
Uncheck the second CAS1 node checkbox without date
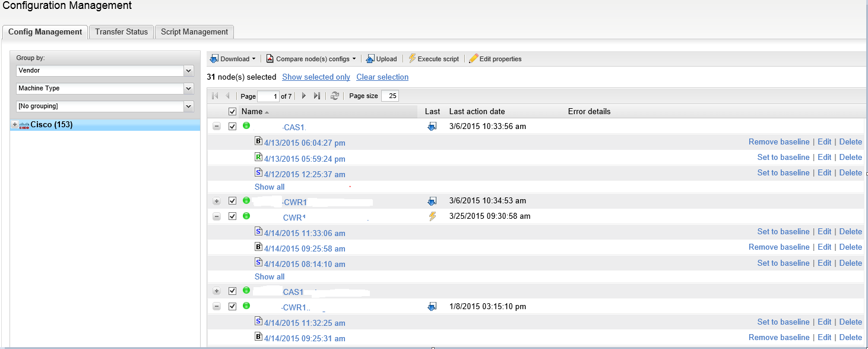coord(233,291)
